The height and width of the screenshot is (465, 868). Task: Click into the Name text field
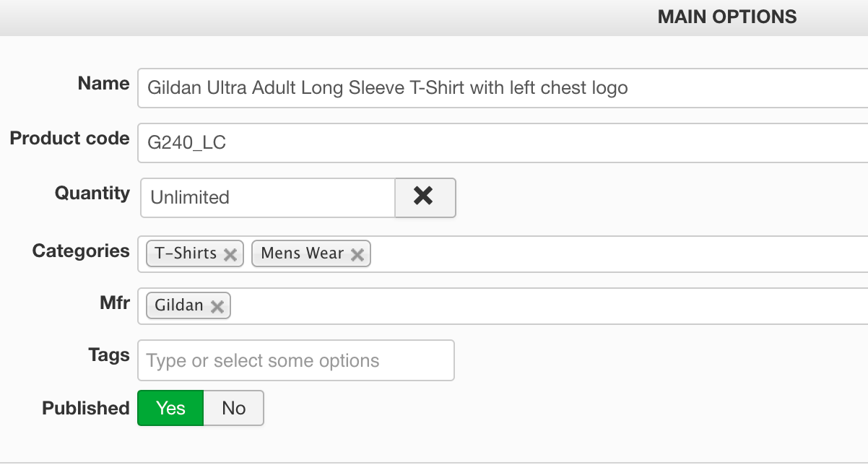click(x=498, y=88)
